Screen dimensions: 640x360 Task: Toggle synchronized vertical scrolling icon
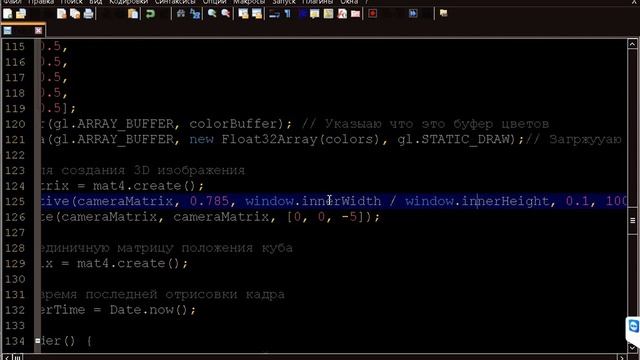pyautogui.click(x=243, y=14)
